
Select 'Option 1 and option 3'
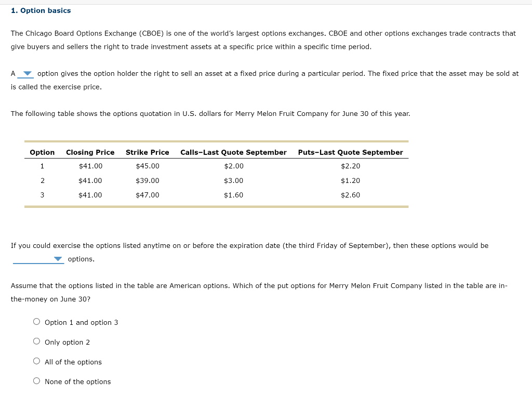tap(36, 321)
